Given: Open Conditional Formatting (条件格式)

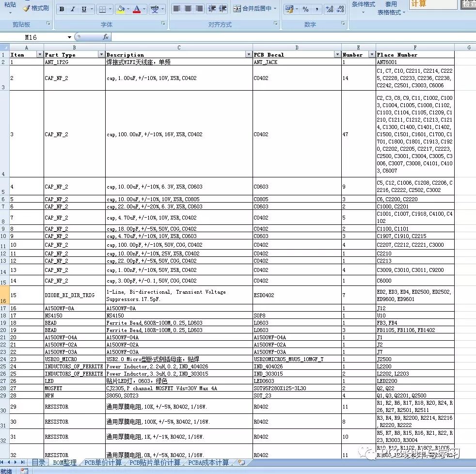Looking at the screenshot, I should pos(363,5).
